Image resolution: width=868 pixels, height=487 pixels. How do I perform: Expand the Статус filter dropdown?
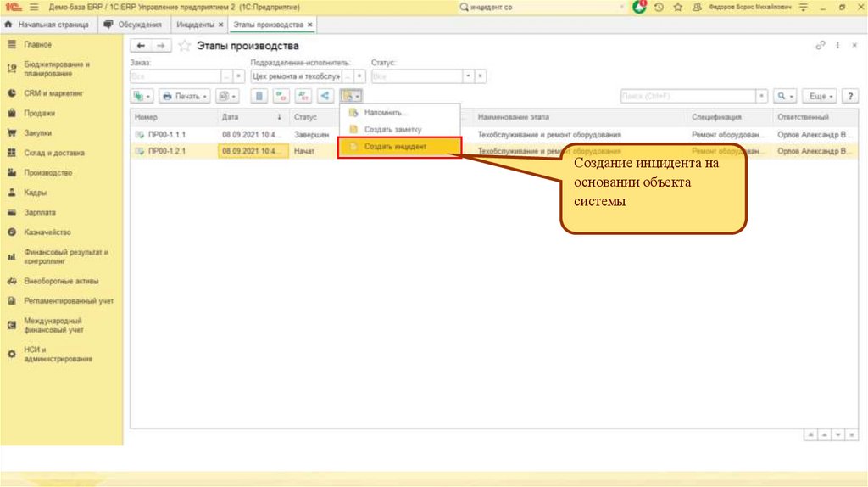pos(467,76)
